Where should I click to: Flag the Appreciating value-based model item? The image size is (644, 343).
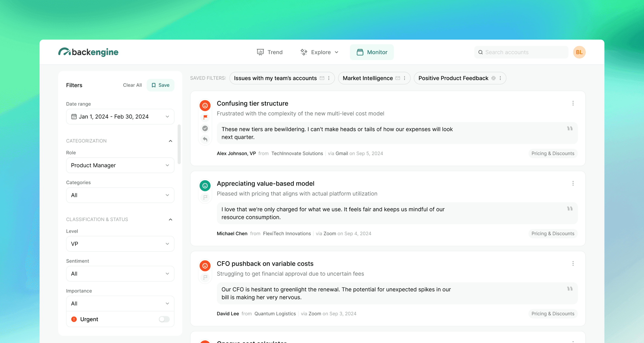click(205, 197)
